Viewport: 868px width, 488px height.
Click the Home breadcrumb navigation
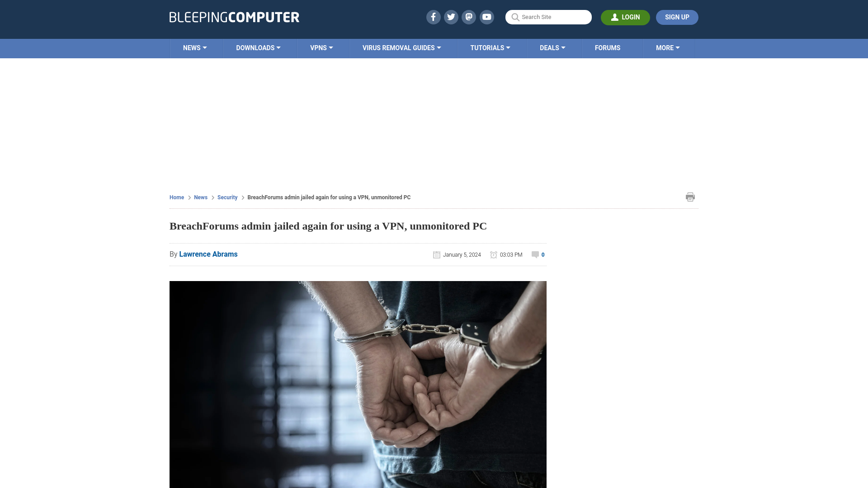tap(176, 197)
